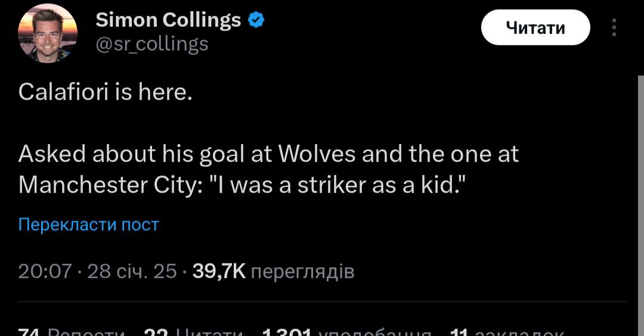The height and width of the screenshot is (336, 644).
Task: Click the blue verified checkmark badge
Action: click(x=256, y=20)
